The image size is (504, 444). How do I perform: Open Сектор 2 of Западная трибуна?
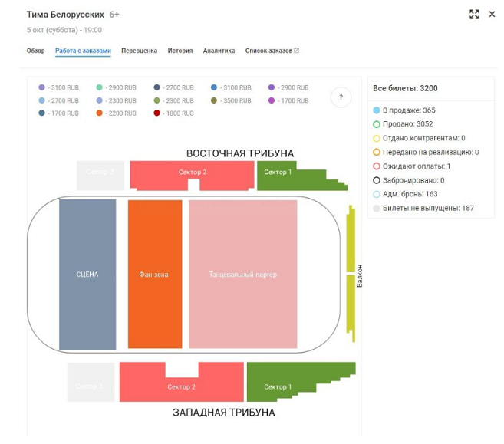[182, 386]
